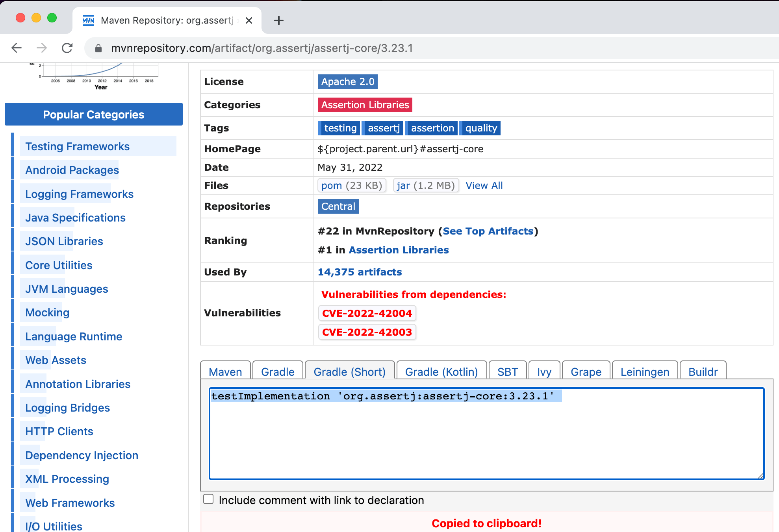
Task: Open Dependency Injection category page
Action: (82, 454)
